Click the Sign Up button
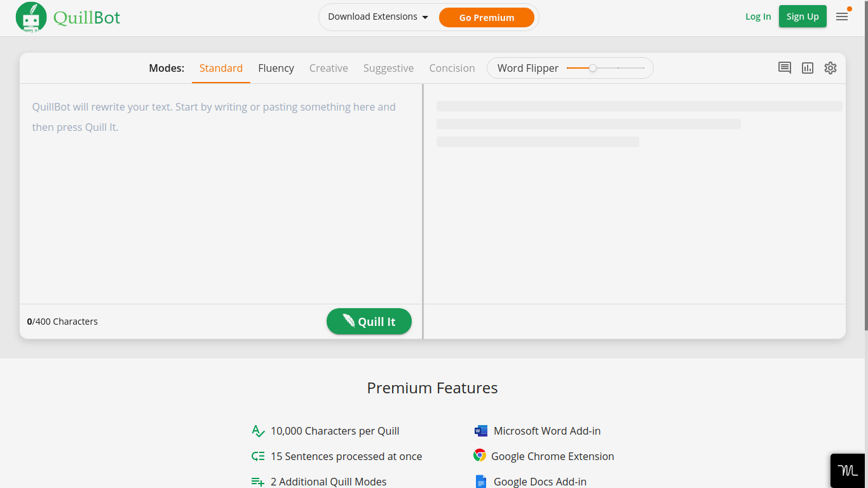The image size is (868, 488). click(803, 17)
